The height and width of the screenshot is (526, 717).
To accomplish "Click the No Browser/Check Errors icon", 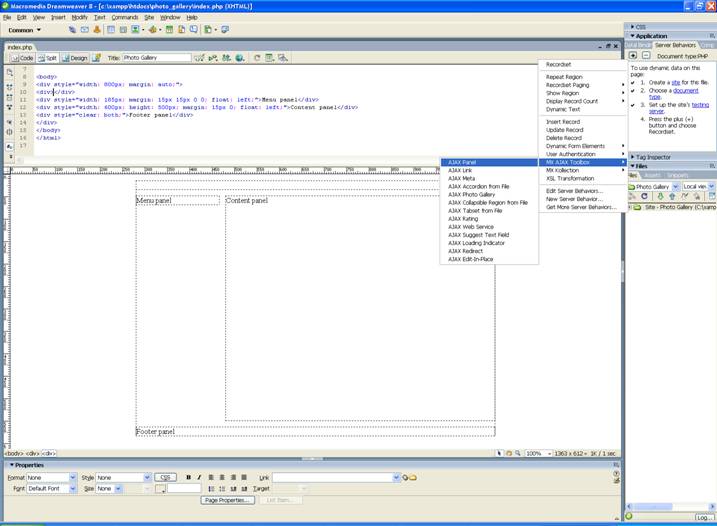I will tap(199, 58).
